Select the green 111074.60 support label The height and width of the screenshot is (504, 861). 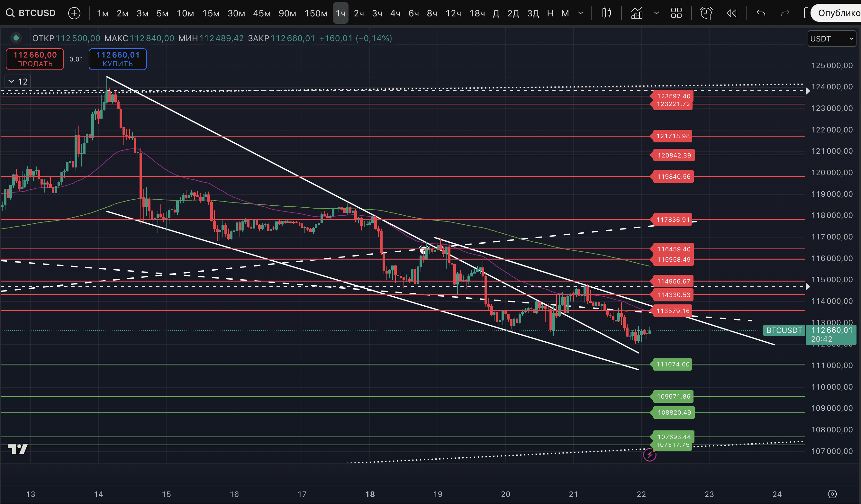[673, 364]
